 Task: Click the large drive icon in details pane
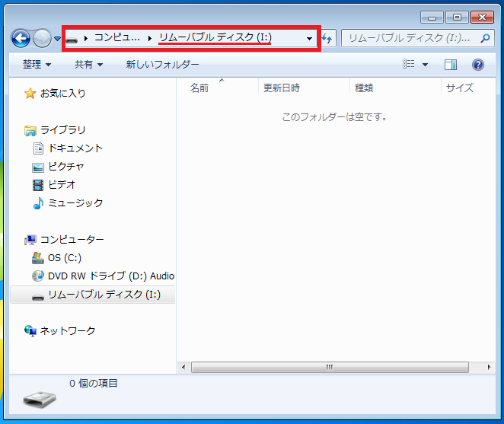40,400
